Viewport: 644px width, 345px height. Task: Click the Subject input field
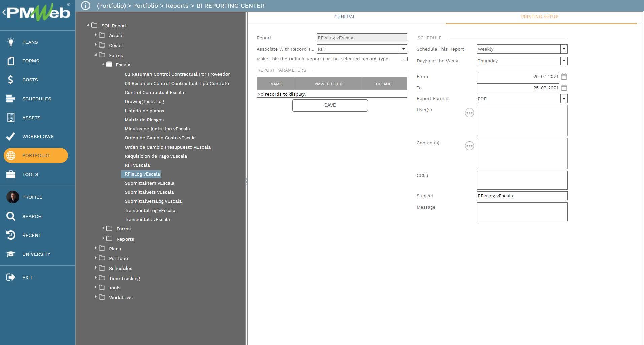coord(522,196)
